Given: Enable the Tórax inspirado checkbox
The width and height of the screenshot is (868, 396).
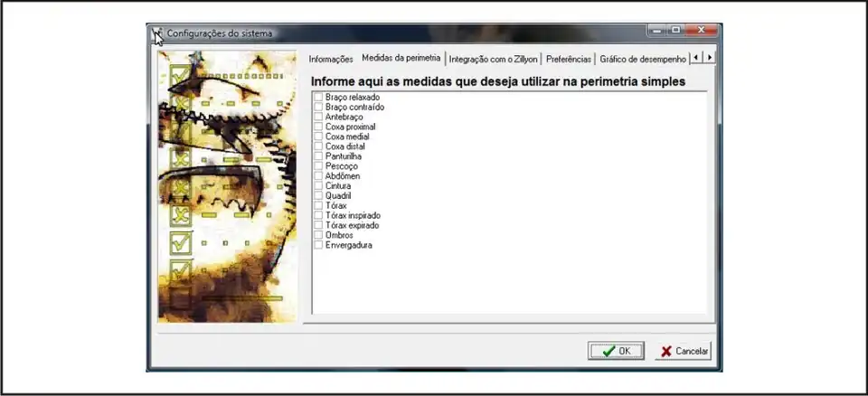Looking at the screenshot, I should pyautogui.click(x=318, y=216).
